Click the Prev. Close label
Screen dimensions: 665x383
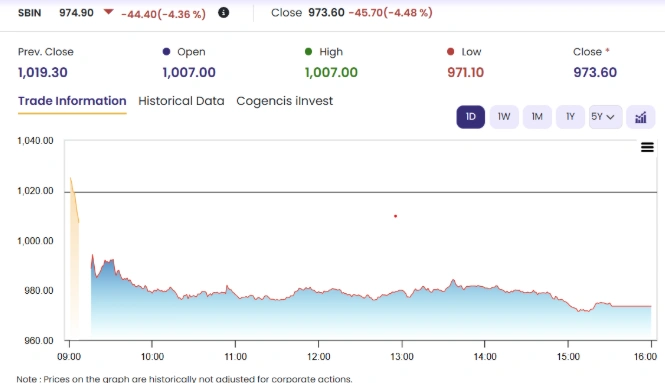click(46, 52)
